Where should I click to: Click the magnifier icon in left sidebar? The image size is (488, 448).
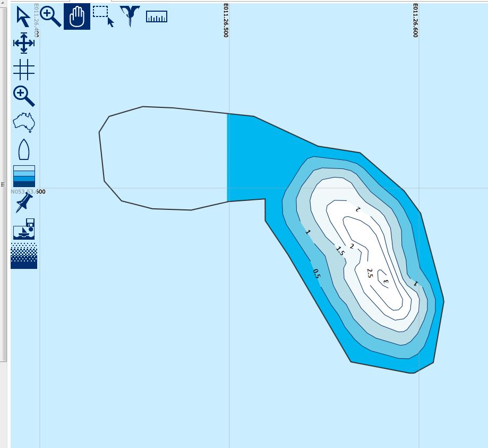23,96
